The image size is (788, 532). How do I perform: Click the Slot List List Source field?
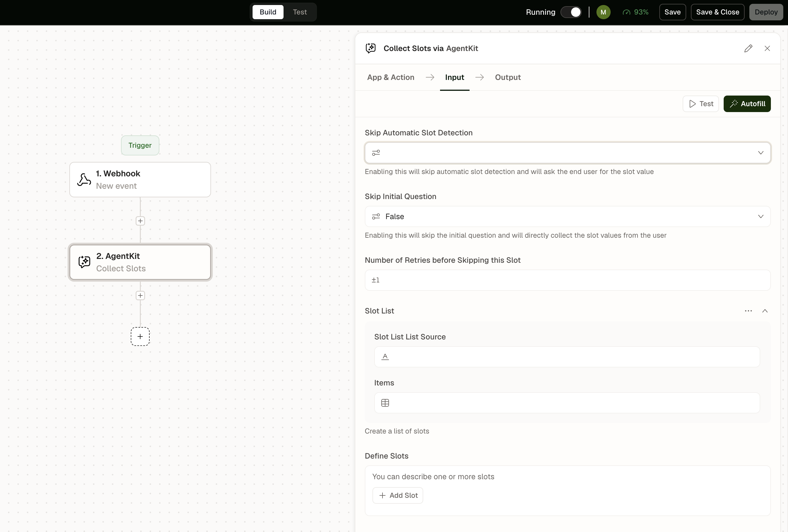click(x=567, y=357)
